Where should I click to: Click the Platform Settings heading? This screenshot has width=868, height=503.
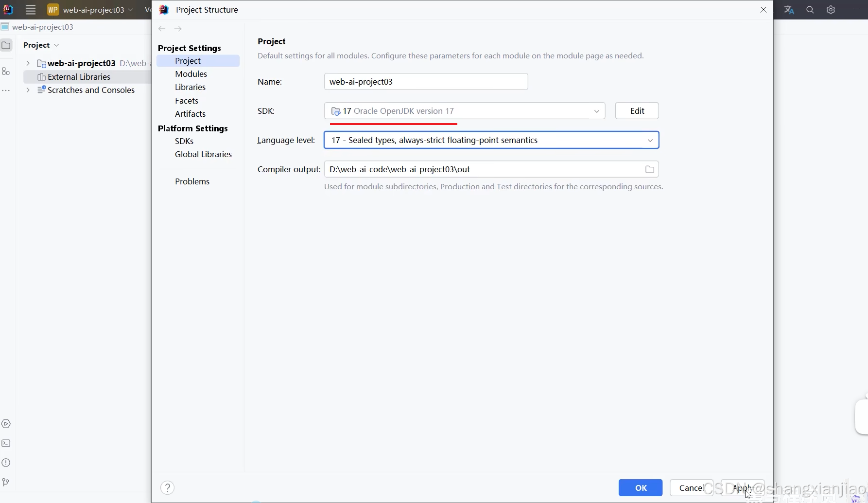point(193,128)
